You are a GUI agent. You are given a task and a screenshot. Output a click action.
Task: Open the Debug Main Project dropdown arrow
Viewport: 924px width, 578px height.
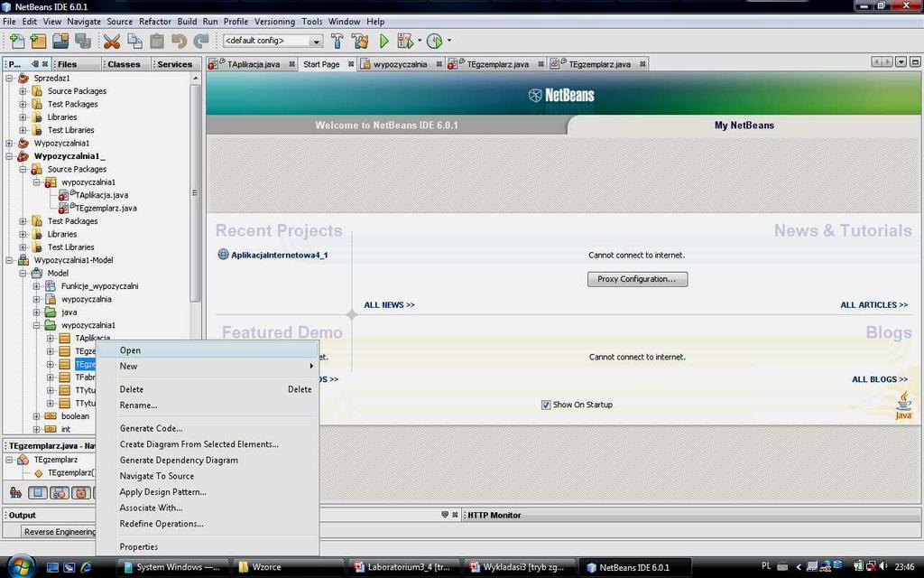[x=420, y=41]
